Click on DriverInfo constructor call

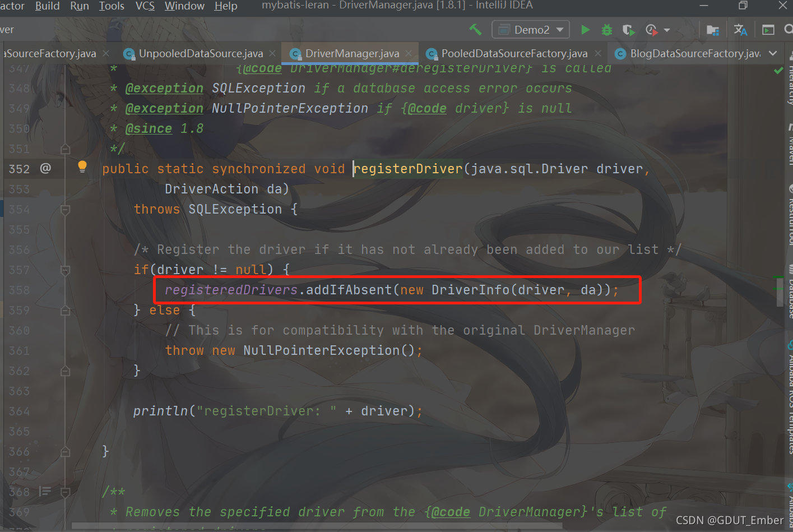click(470, 290)
